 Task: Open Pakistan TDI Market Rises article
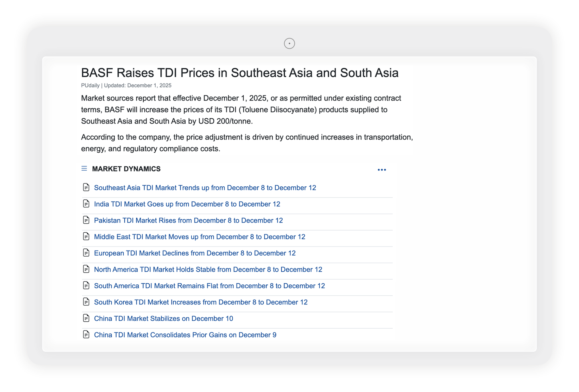[x=188, y=221]
